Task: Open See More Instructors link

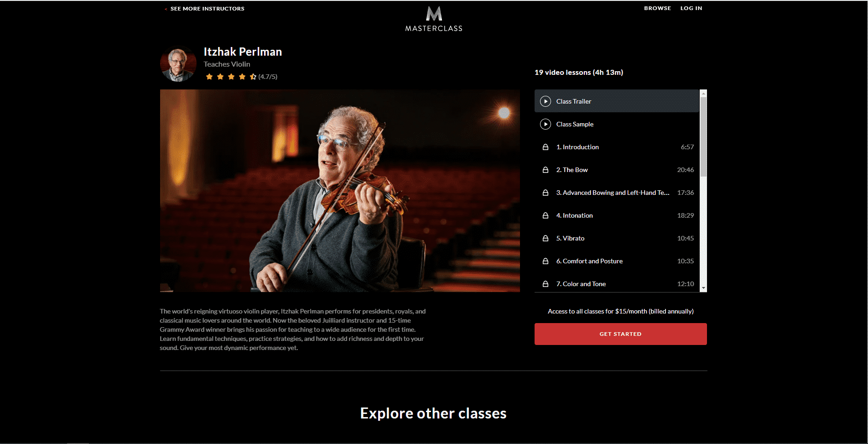Action: pos(207,9)
